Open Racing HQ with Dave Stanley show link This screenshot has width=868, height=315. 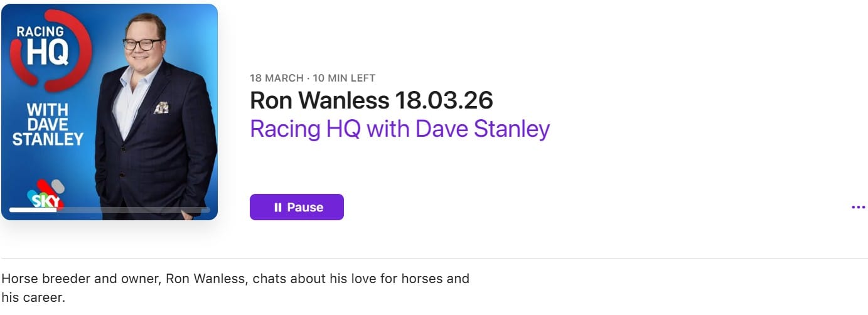point(399,129)
